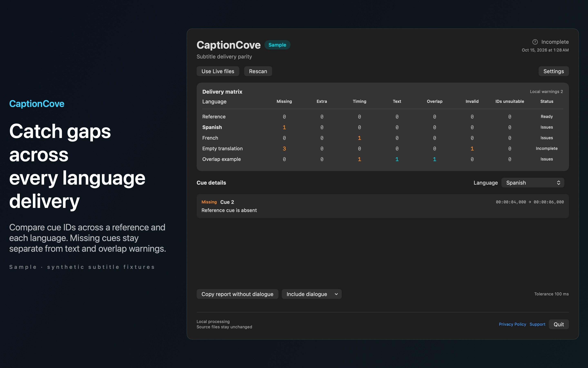Image resolution: width=588 pixels, height=368 pixels.
Task: Click the Ready status for Reference
Action: tap(547, 117)
